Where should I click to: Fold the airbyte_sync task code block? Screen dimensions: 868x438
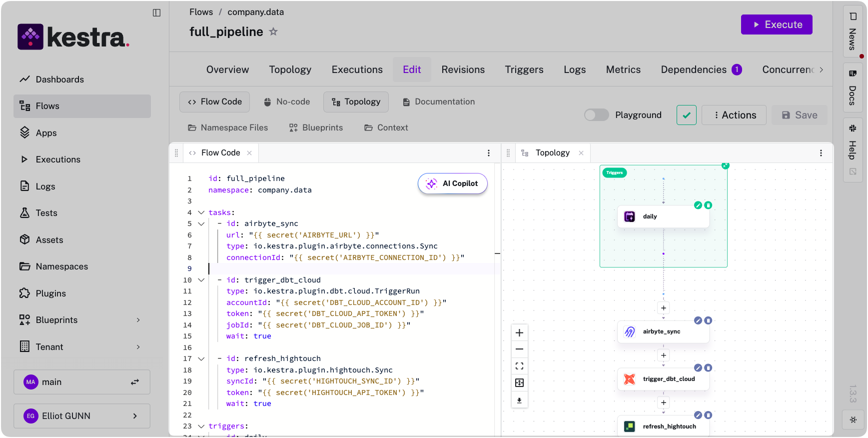point(201,223)
